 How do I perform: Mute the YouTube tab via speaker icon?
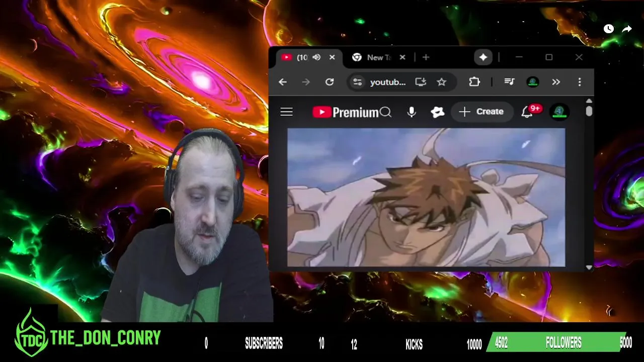click(316, 57)
